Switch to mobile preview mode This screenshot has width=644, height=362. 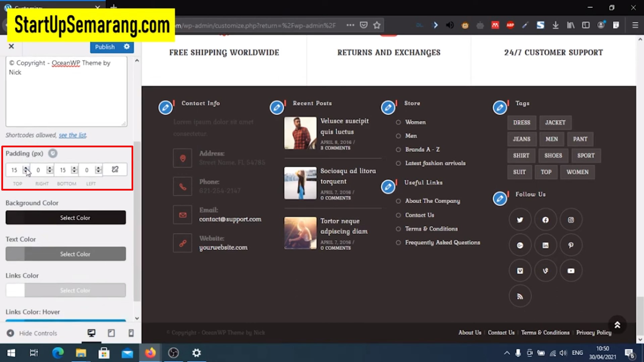click(131, 333)
